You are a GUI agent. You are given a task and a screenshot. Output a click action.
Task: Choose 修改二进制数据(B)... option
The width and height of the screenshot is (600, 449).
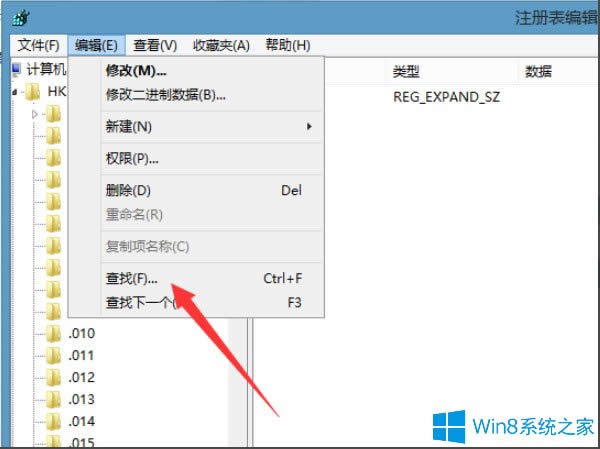tap(165, 95)
